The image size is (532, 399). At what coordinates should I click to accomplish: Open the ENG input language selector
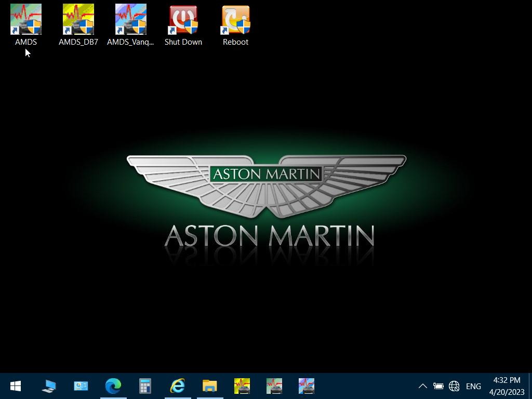click(x=473, y=386)
